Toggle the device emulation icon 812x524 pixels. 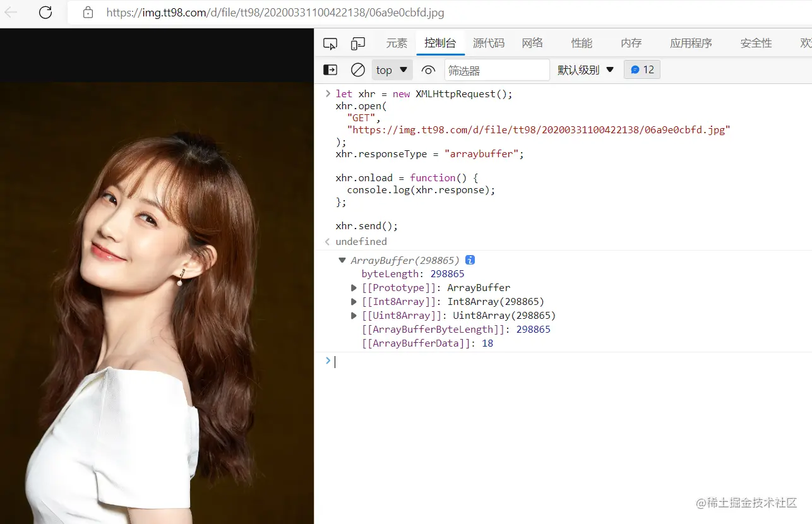pyautogui.click(x=358, y=44)
